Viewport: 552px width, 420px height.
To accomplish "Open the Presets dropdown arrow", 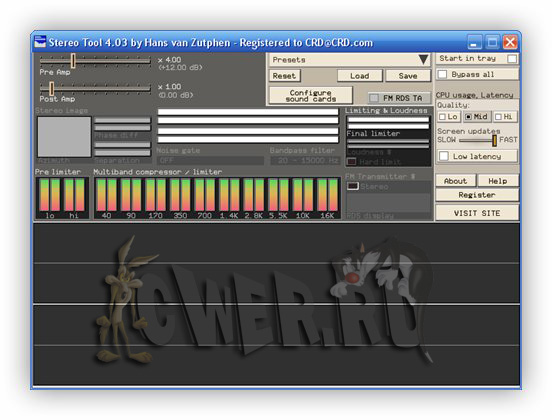I will point(424,59).
